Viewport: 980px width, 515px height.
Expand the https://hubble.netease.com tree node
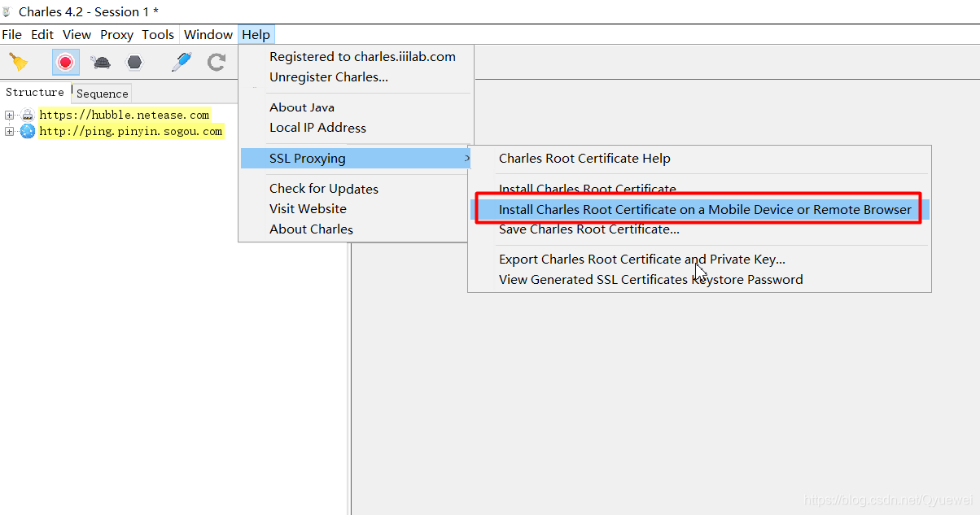[x=9, y=115]
